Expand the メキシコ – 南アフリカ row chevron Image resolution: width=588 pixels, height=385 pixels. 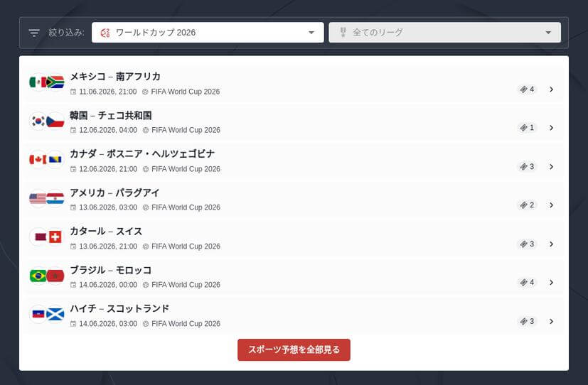[551, 90]
